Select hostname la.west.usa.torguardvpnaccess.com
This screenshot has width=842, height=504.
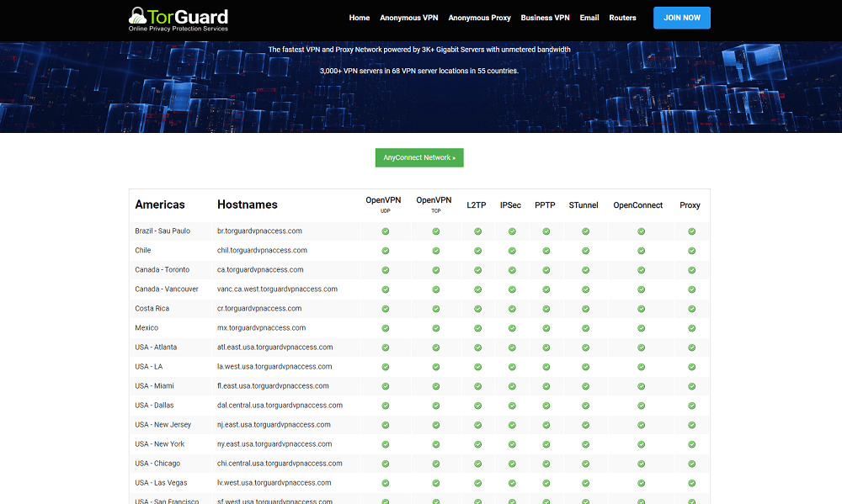click(x=274, y=366)
